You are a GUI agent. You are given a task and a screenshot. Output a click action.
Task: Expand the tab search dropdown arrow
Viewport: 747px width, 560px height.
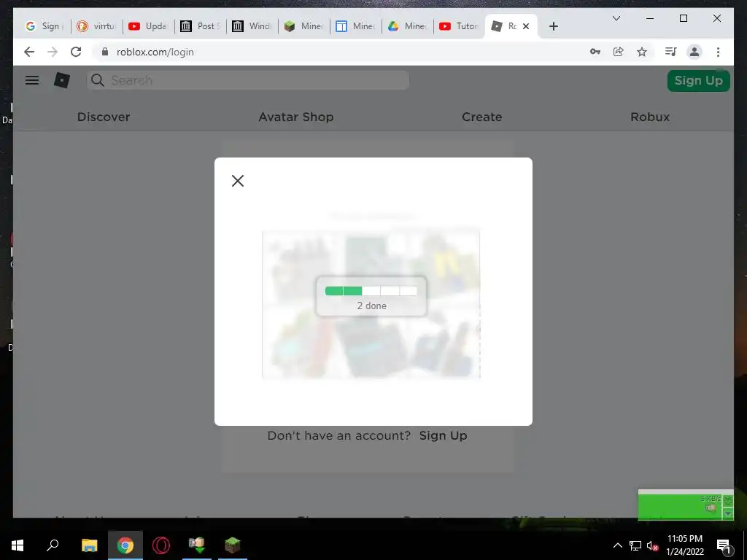pyautogui.click(x=616, y=18)
